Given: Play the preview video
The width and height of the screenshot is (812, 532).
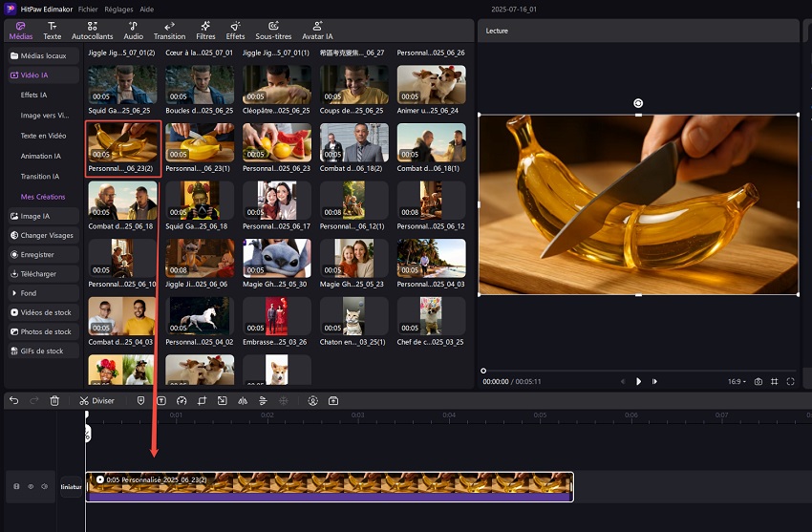Looking at the screenshot, I should [x=638, y=381].
